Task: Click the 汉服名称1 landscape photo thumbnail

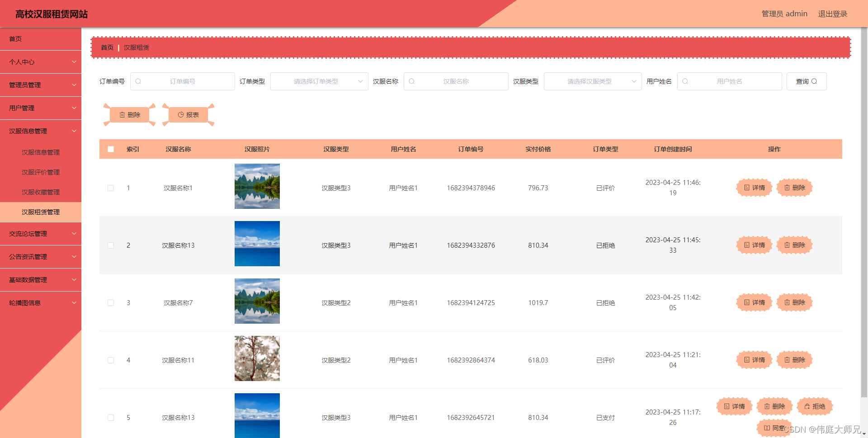Action: (257, 186)
